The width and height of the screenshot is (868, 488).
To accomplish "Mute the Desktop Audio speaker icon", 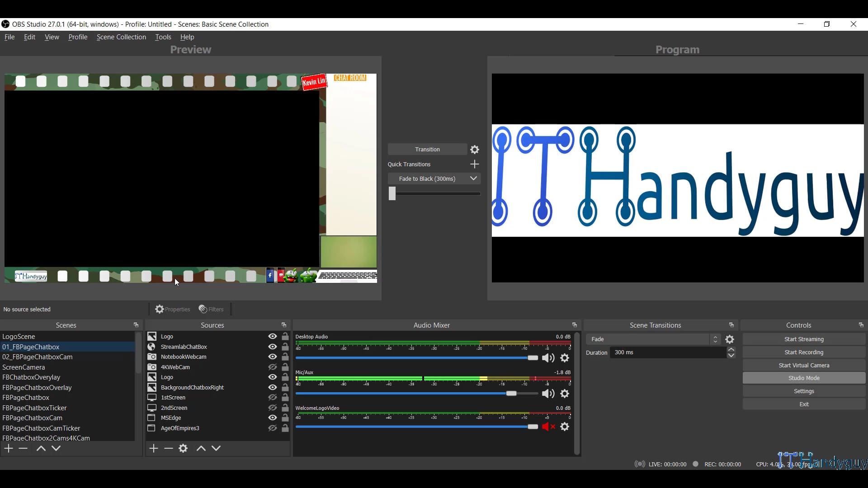I will 548,358.
